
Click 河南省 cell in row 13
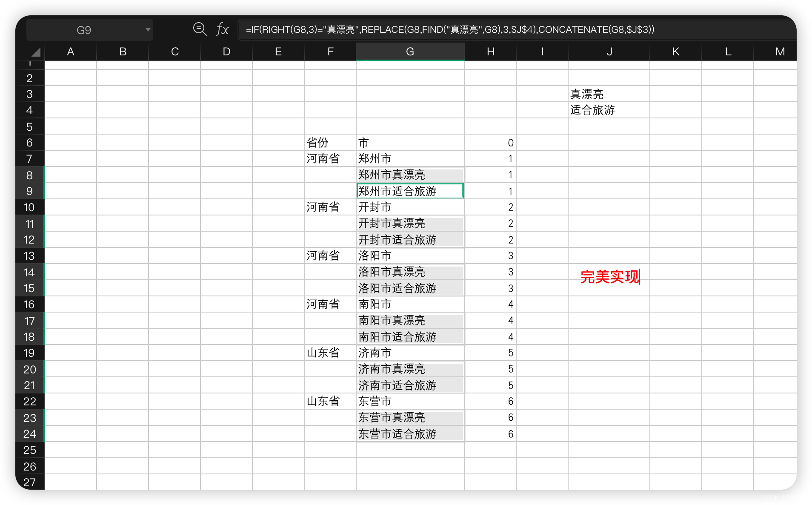tap(330, 256)
